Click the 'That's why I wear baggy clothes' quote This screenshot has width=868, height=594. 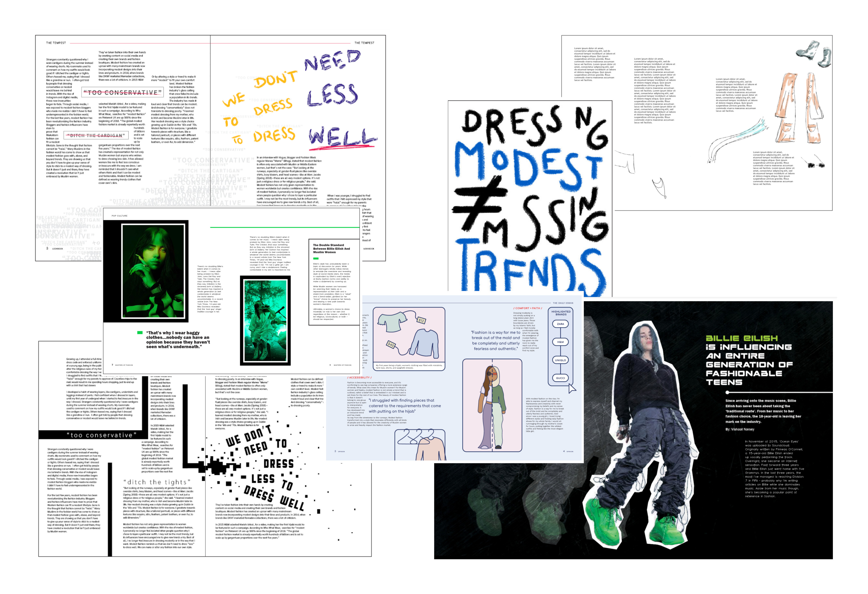tap(178, 340)
